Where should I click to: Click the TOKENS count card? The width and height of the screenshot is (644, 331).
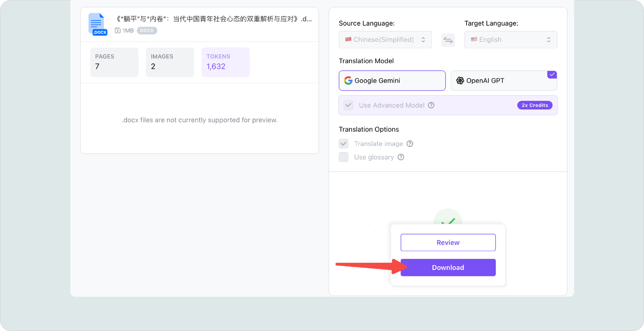click(x=225, y=62)
